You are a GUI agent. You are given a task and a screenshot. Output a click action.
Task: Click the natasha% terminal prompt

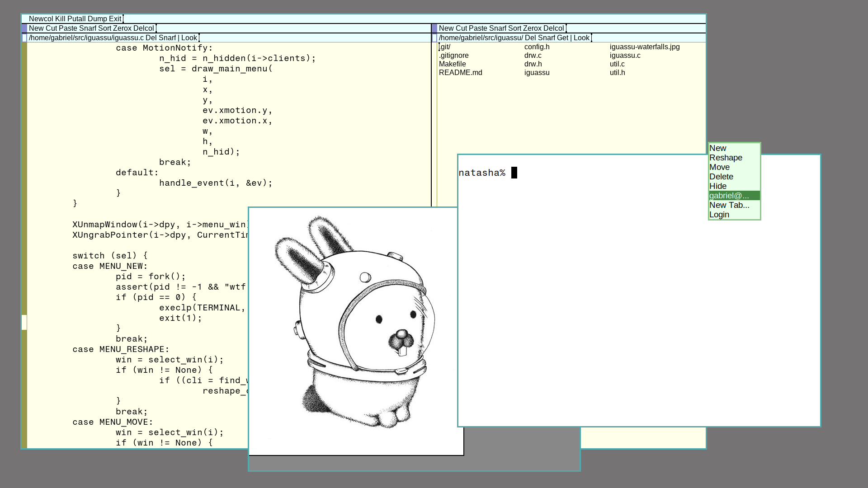coord(482,173)
